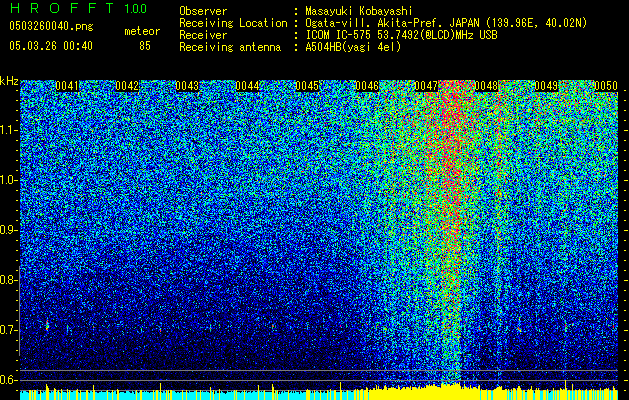629x400 pixels.
Task: Click the 0041 time marker
Action: click(x=67, y=86)
